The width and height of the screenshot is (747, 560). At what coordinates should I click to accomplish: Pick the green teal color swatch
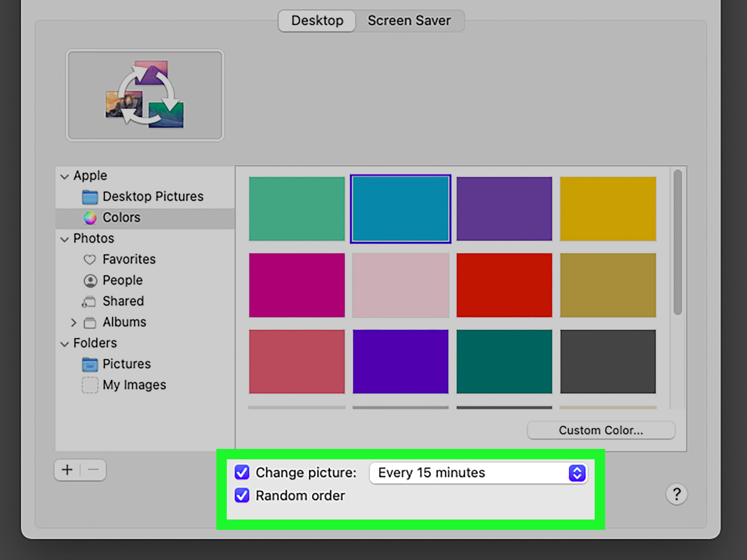click(297, 209)
